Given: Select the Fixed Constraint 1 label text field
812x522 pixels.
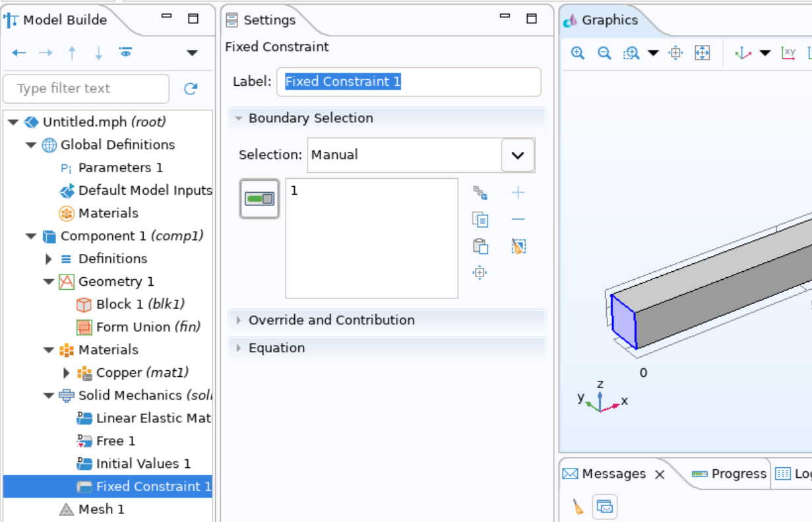Looking at the screenshot, I should pyautogui.click(x=409, y=82).
